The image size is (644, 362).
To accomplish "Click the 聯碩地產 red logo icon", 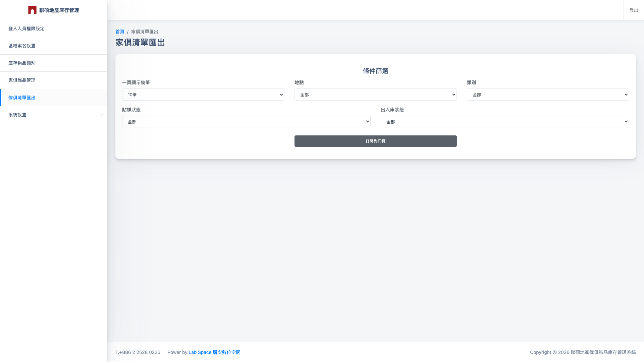I will tap(32, 10).
